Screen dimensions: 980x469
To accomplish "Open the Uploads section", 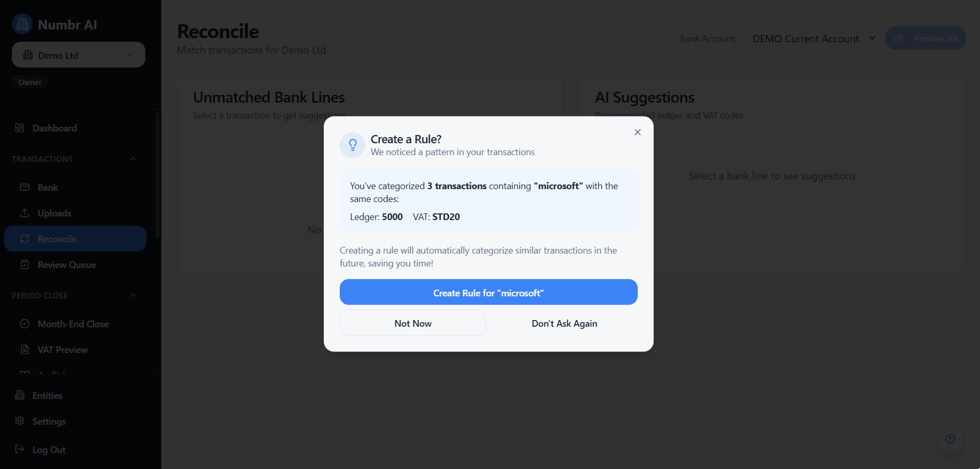I will click(54, 213).
